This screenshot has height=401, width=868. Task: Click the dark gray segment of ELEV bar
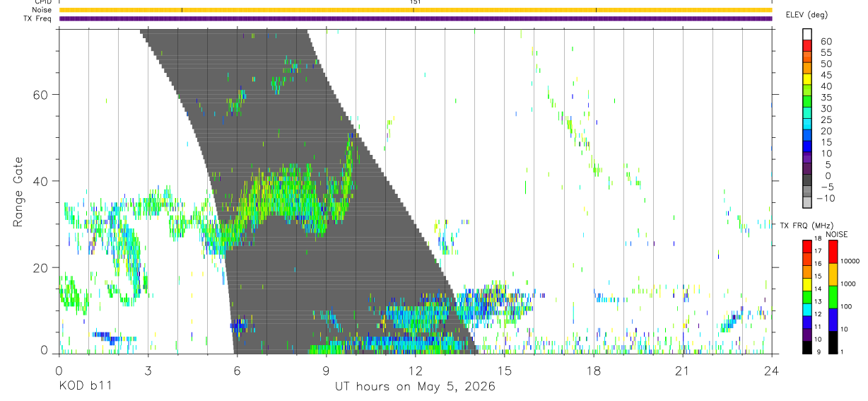coord(807,180)
